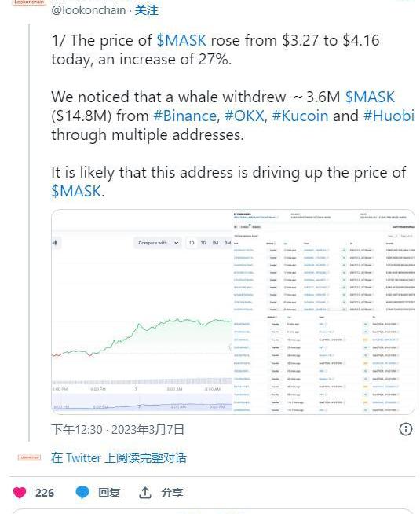Screen dimensions: 420x514
Task: Click the red heart like icon
Action: (20, 493)
